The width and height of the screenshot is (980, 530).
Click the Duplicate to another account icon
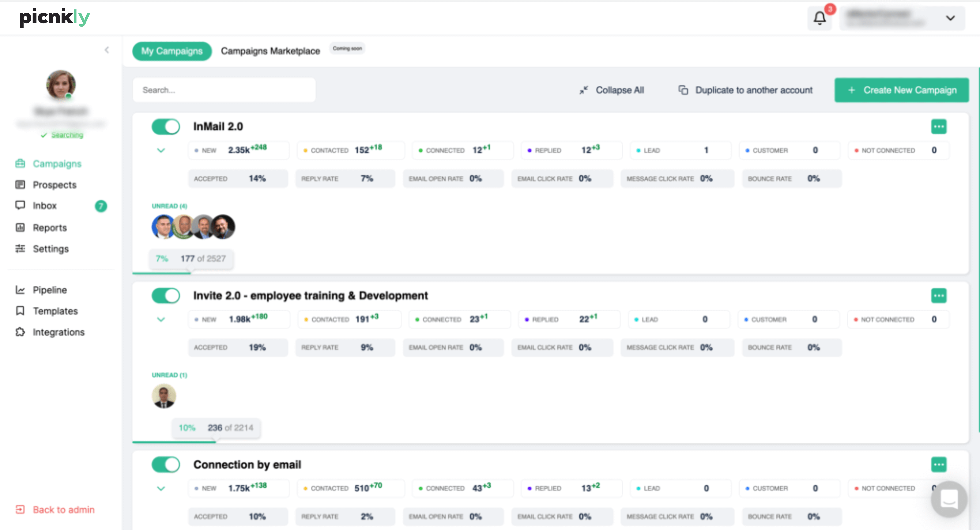tap(683, 90)
